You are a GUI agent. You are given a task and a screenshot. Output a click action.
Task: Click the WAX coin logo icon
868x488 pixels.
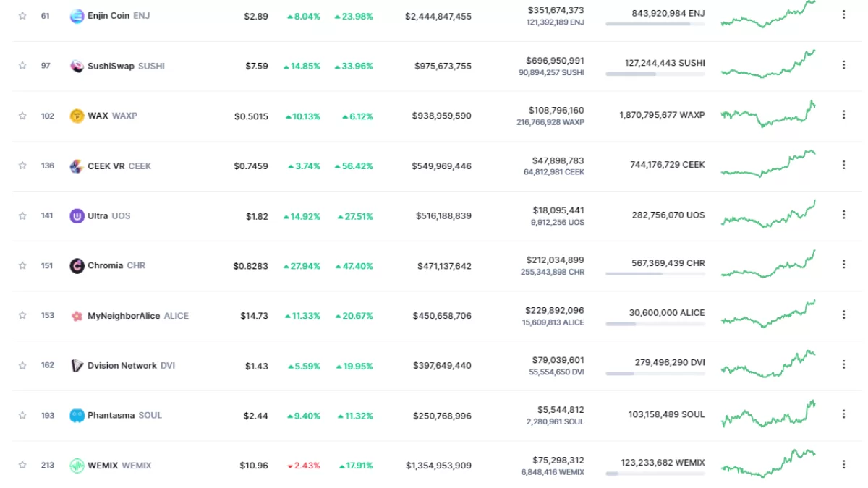click(x=77, y=116)
